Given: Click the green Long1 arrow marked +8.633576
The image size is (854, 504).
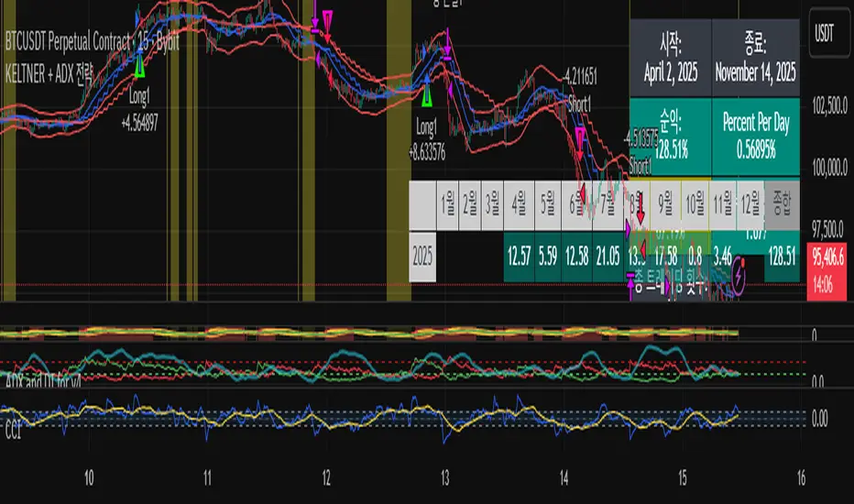Looking at the screenshot, I should click(428, 90).
